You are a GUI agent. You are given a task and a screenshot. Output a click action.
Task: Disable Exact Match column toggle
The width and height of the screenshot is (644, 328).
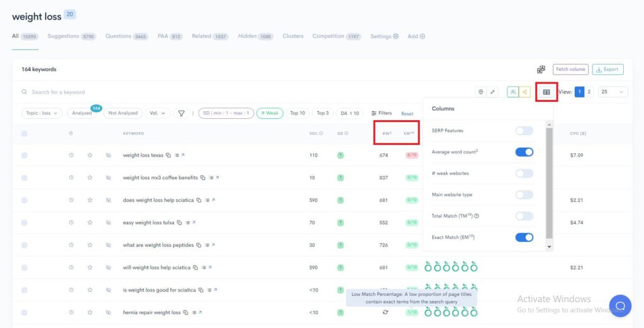coord(524,238)
